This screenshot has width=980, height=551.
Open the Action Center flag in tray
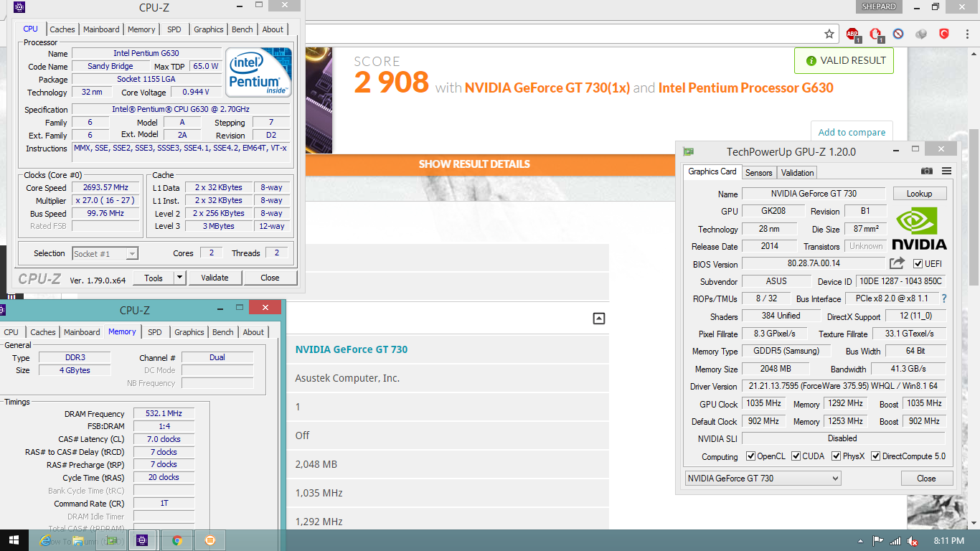[877, 541]
